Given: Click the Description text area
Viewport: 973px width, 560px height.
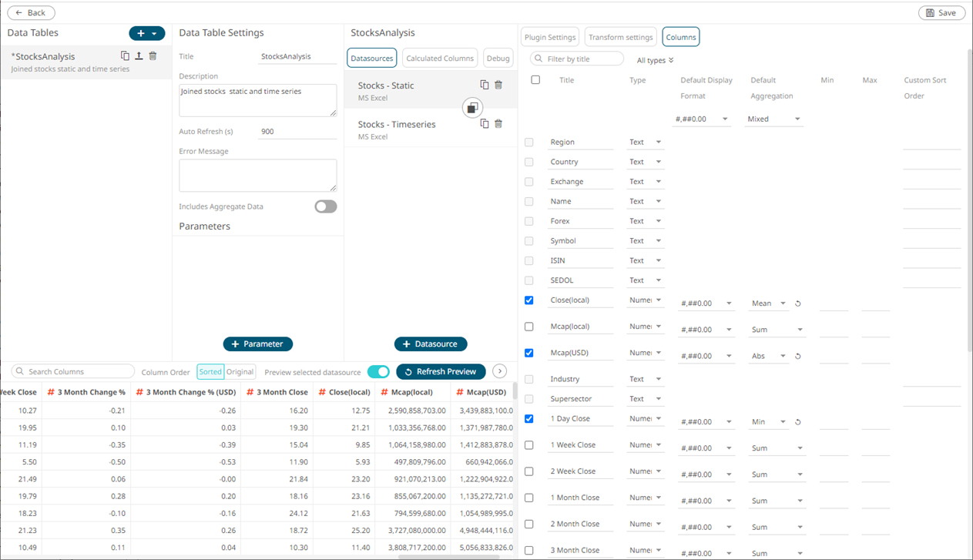Looking at the screenshot, I should pos(257,100).
